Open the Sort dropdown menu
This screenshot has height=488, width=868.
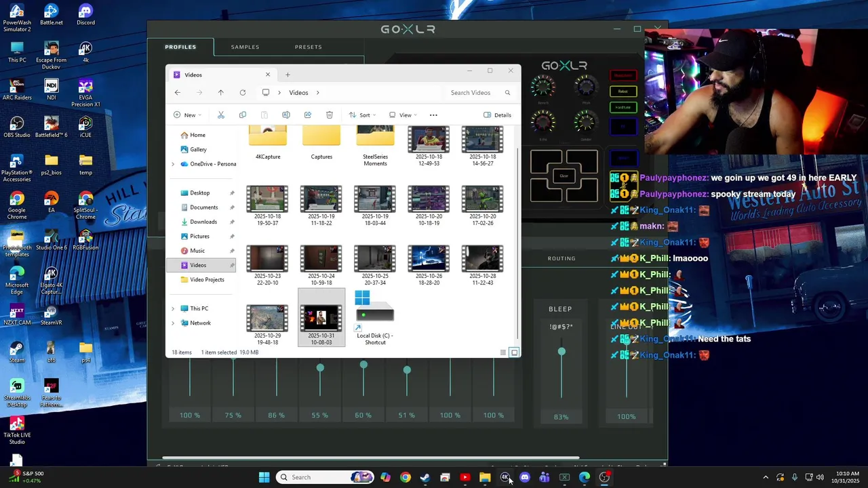tap(362, 115)
